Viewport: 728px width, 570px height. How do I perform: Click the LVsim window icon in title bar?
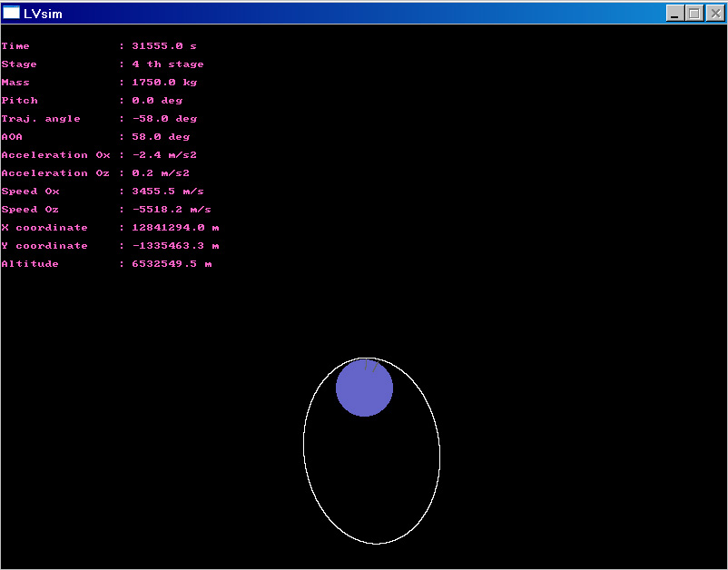point(11,13)
